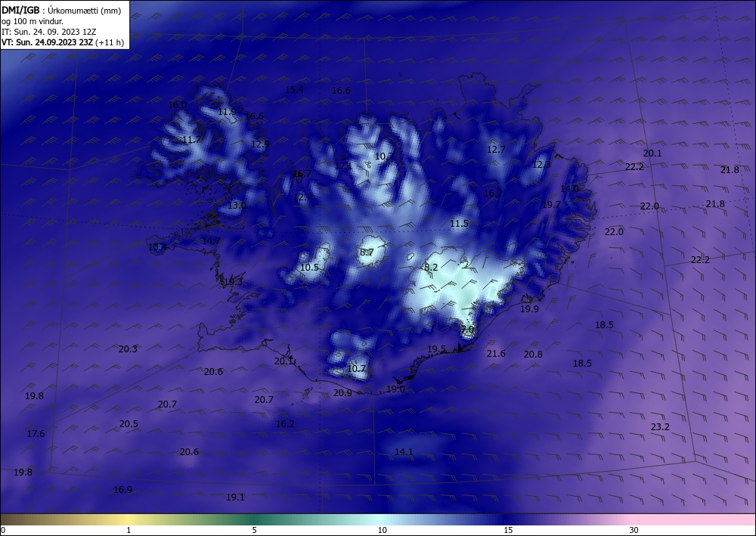Viewport: 756px width, 536px height.
Task: Select the value 19.7 in east Iceland
Action: tap(552, 204)
